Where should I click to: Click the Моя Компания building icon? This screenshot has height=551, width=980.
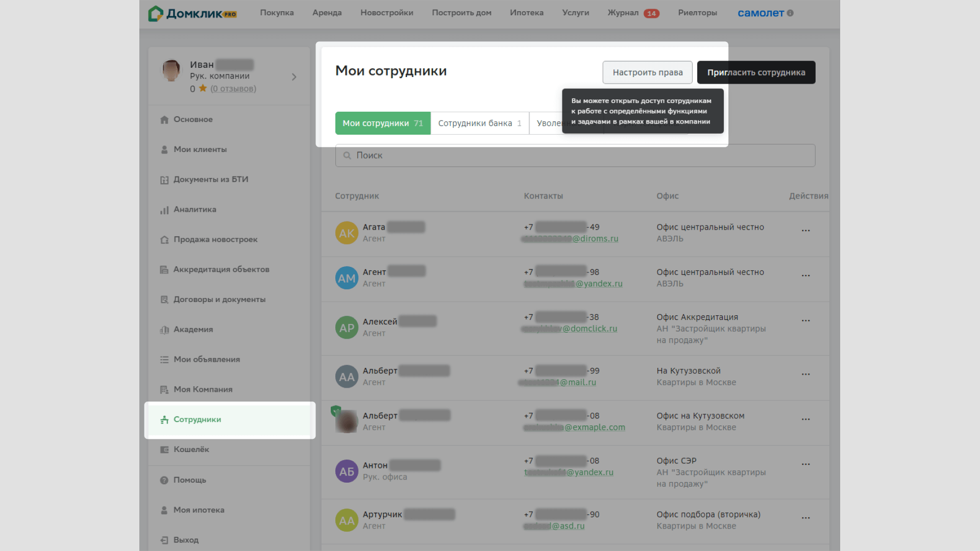(x=164, y=390)
